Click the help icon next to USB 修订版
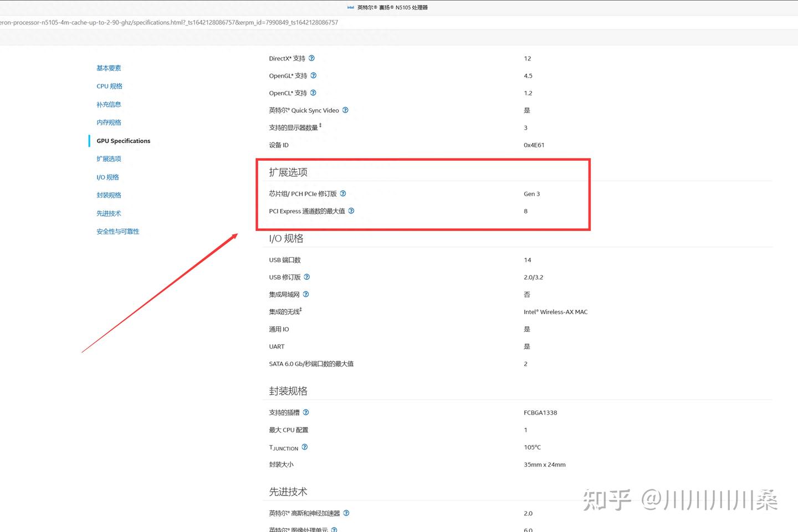798x532 pixels. pos(307,277)
